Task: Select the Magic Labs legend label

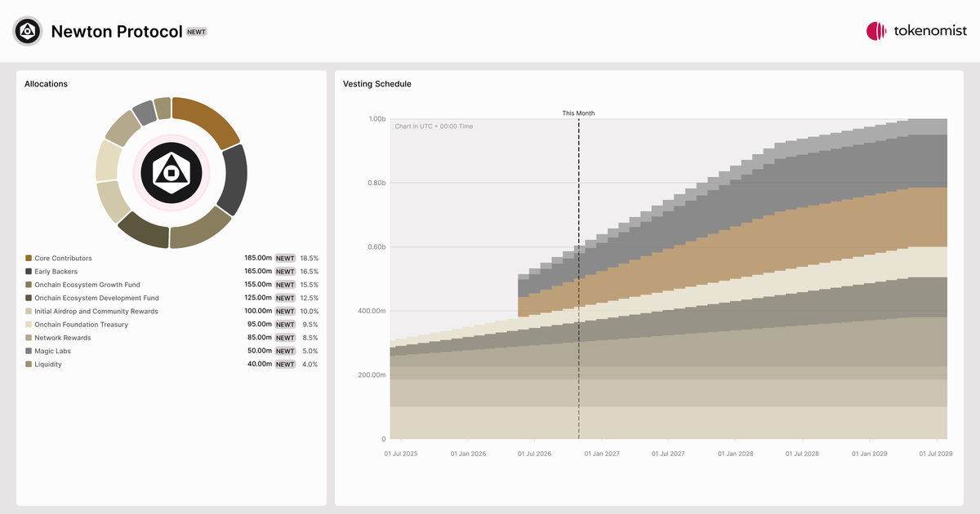Action: pyautogui.click(x=52, y=351)
